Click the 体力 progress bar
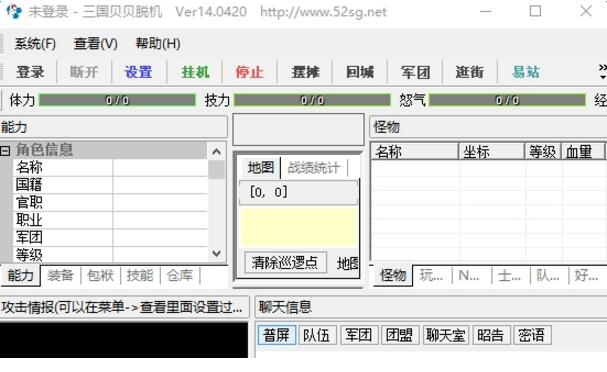Screen dimensions: 607x372 (x=117, y=100)
